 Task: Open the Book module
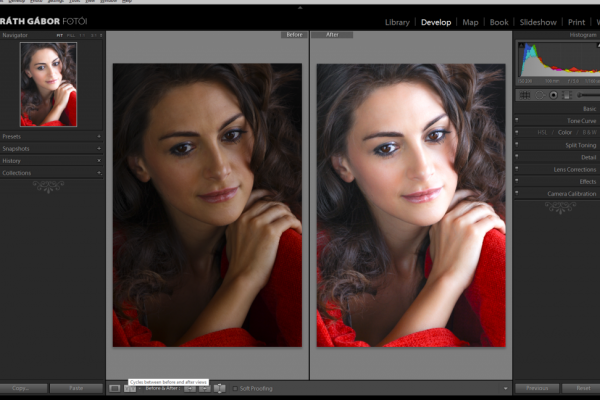[x=499, y=22]
